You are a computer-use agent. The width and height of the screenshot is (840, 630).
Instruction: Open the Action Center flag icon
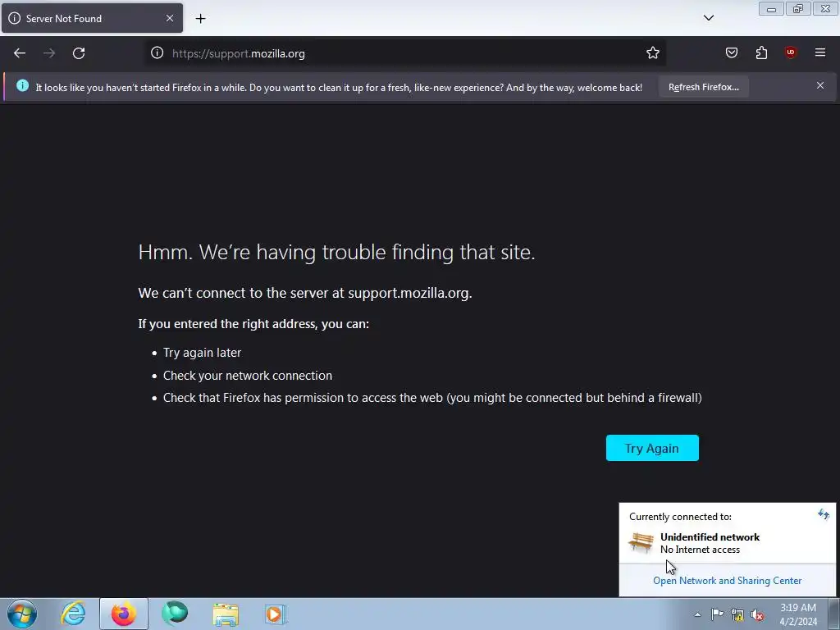coord(717,614)
